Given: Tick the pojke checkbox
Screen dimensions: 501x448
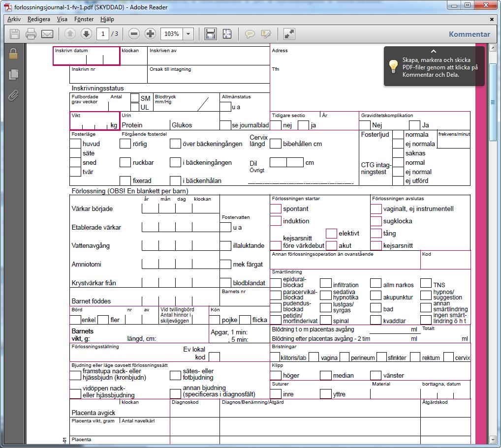Looking at the screenshot, I should point(215,320).
